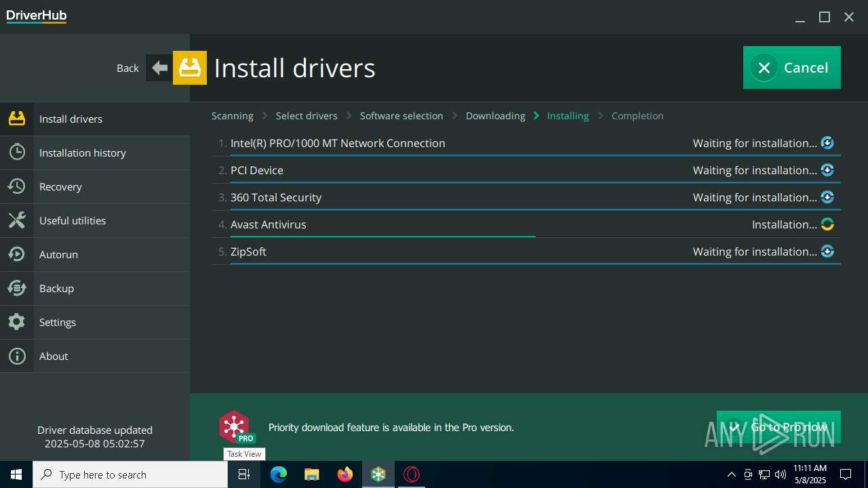Click the Priority download feature message
This screenshot has width=868, height=488.
[x=391, y=427]
